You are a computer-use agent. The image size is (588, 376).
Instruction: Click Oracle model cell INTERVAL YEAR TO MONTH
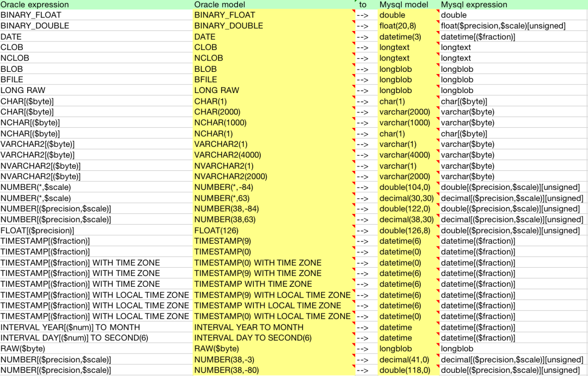coord(274,327)
